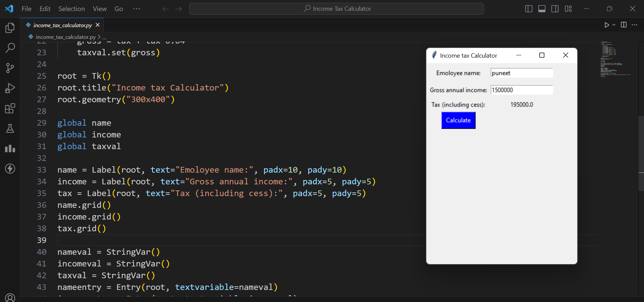Screen dimensions: 644x302
Task: Open editor More Actions ellipsis
Action: click(634, 25)
